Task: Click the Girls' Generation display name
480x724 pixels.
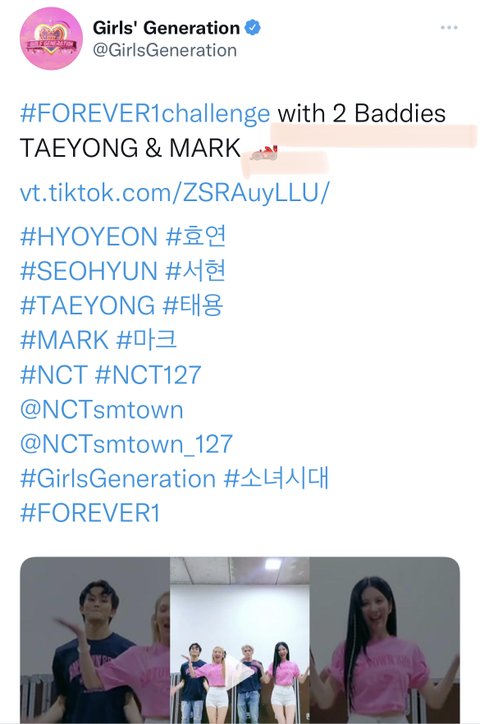Action: click(166, 28)
